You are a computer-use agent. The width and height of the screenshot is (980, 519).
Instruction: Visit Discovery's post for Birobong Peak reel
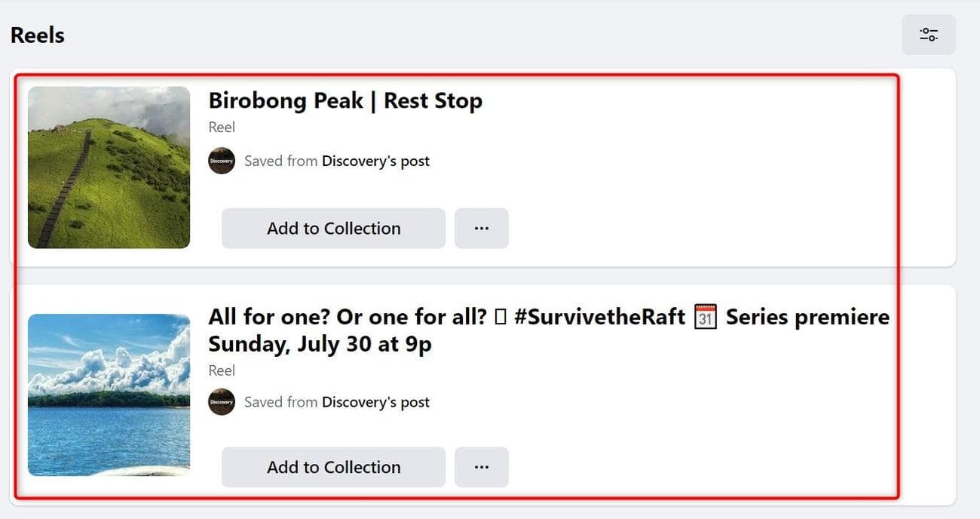[375, 161]
